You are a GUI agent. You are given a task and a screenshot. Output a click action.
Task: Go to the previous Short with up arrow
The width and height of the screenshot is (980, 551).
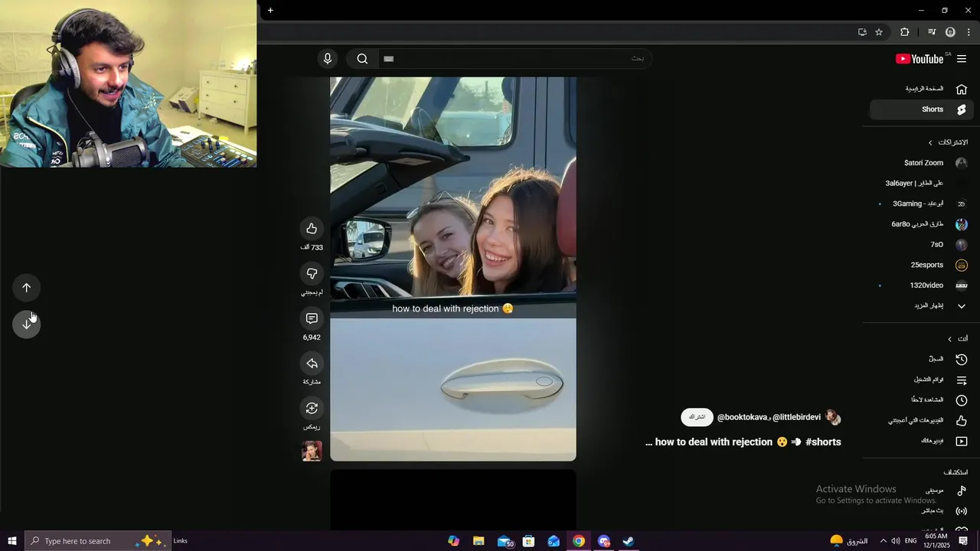click(27, 288)
